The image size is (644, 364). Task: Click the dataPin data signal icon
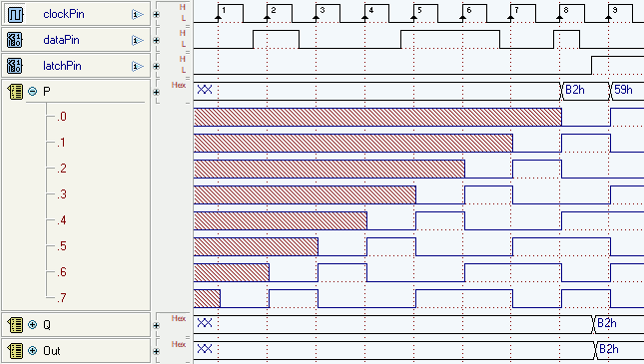click(15, 40)
